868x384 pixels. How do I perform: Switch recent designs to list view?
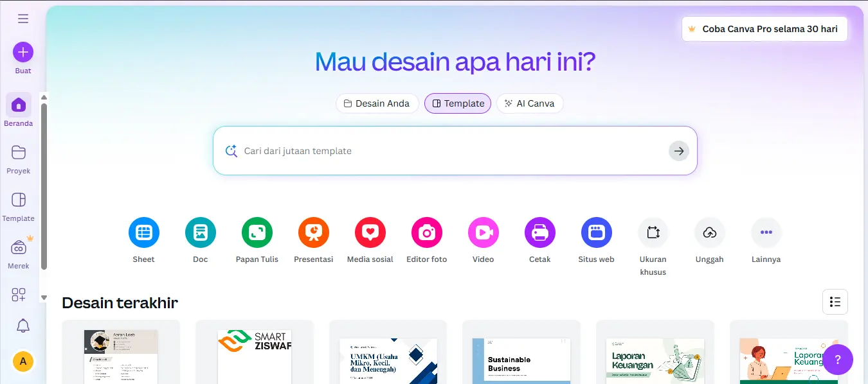835,302
